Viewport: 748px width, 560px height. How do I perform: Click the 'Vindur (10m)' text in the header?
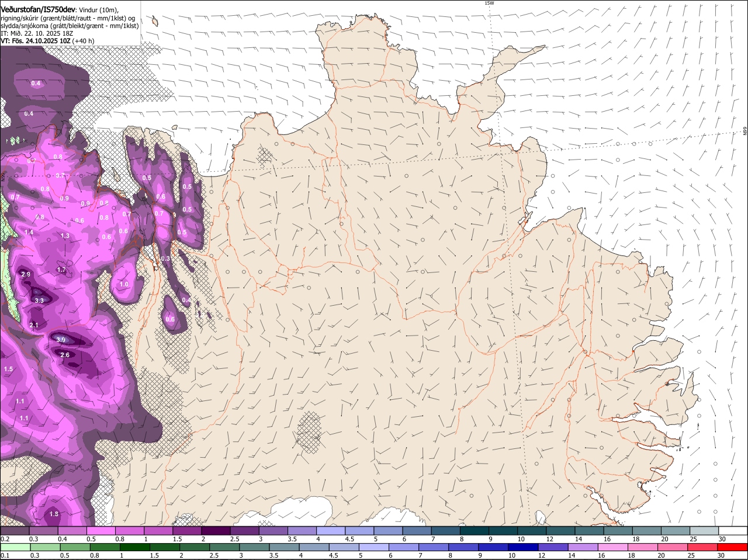tap(99, 9)
